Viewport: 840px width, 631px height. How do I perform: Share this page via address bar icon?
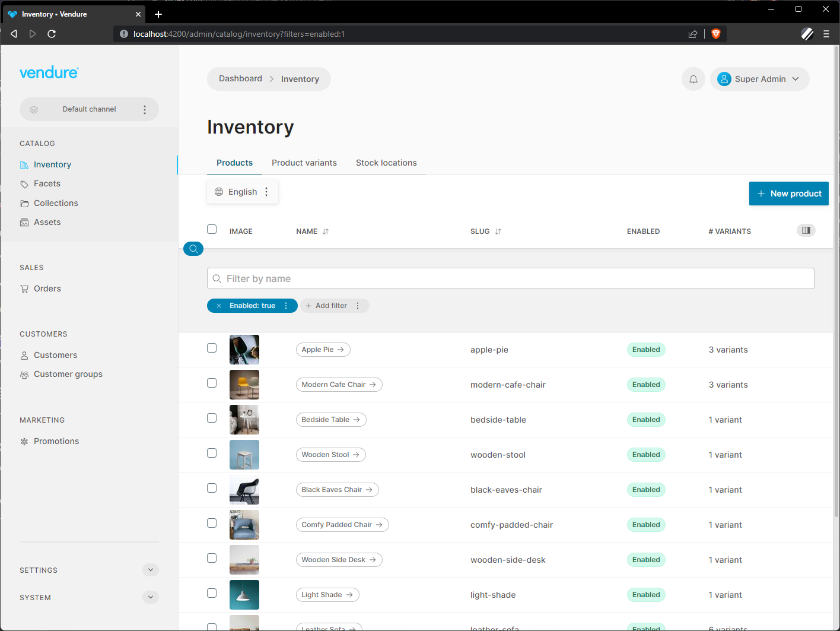click(693, 34)
